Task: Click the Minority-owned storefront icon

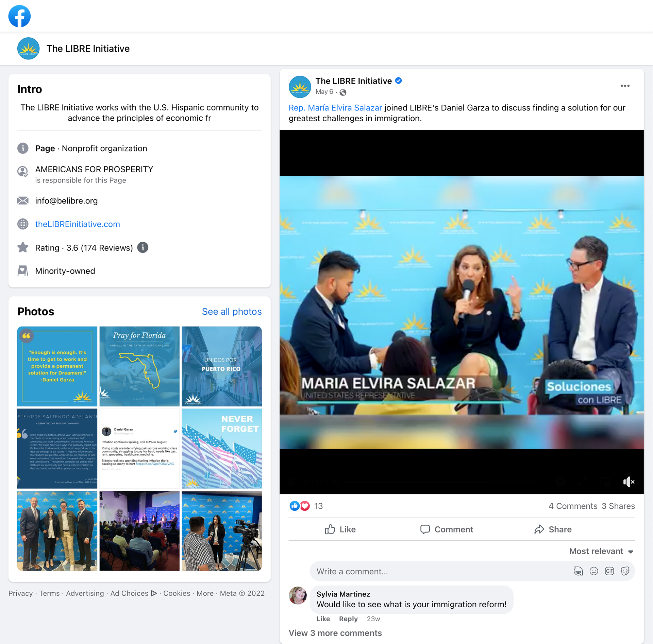Action: click(23, 271)
